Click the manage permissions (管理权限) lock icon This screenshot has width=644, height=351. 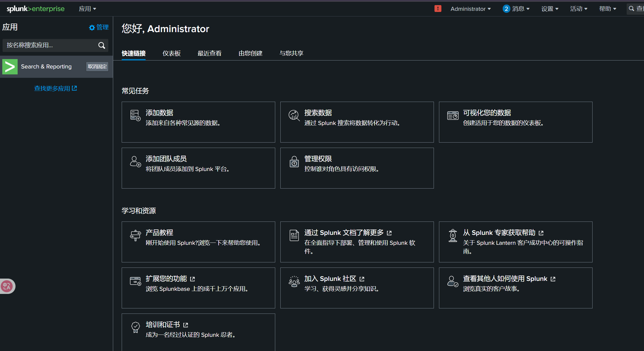click(x=294, y=162)
